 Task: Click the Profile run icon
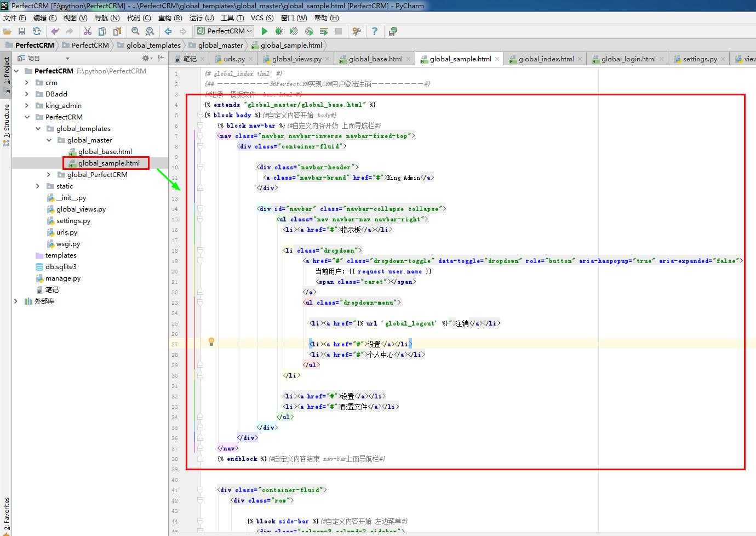click(x=309, y=31)
